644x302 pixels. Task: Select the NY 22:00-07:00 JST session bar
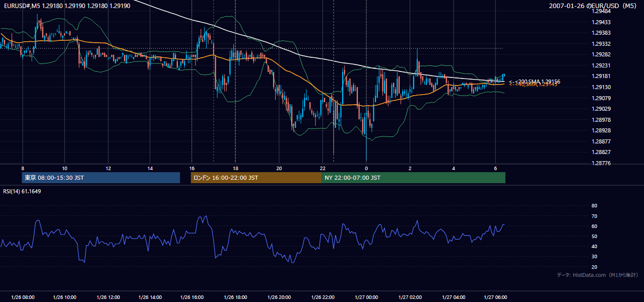click(x=414, y=178)
